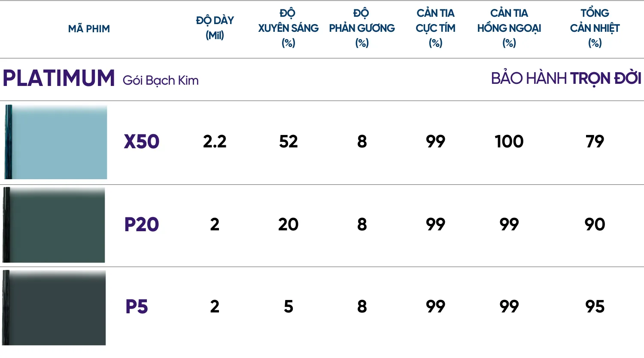
Task: Click the CẢN TIA HỒNG NGOẠI header
Action: [509, 28]
